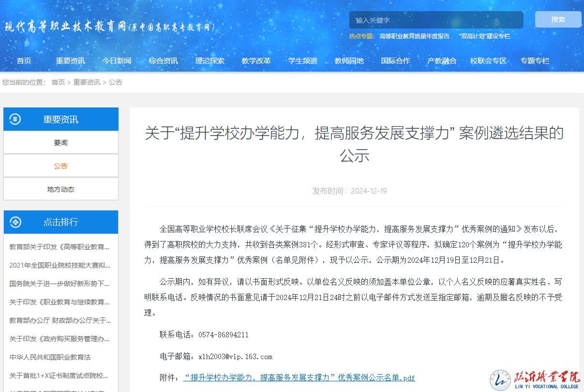584x392 pixels.
Task: Click the diamond icon beside 点击排行 header
Action: [x=15, y=222]
